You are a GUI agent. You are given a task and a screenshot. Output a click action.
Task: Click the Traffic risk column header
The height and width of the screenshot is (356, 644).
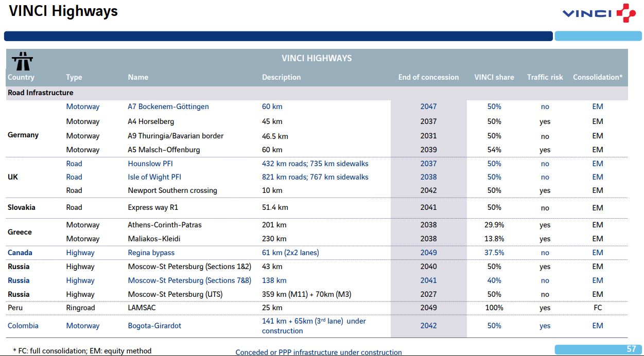click(x=545, y=77)
